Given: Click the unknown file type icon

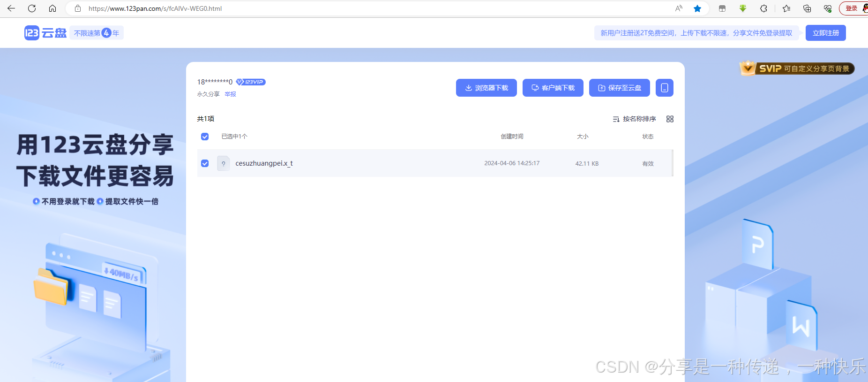Looking at the screenshot, I should [x=224, y=163].
